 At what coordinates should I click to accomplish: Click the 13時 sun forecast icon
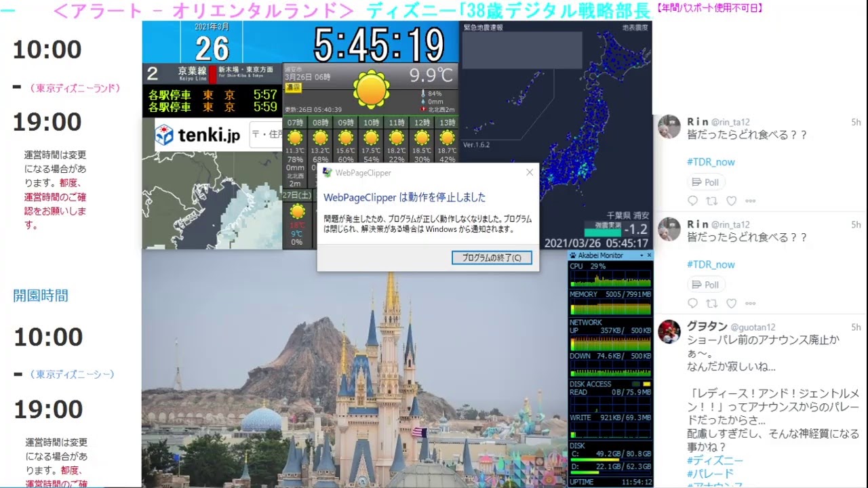tap(448, 138)
